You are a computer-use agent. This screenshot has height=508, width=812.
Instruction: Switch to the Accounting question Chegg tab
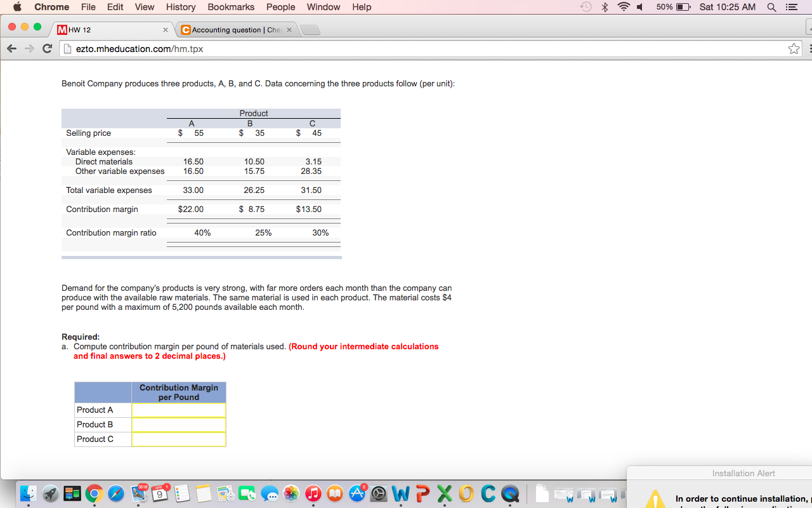coord(235,30)
